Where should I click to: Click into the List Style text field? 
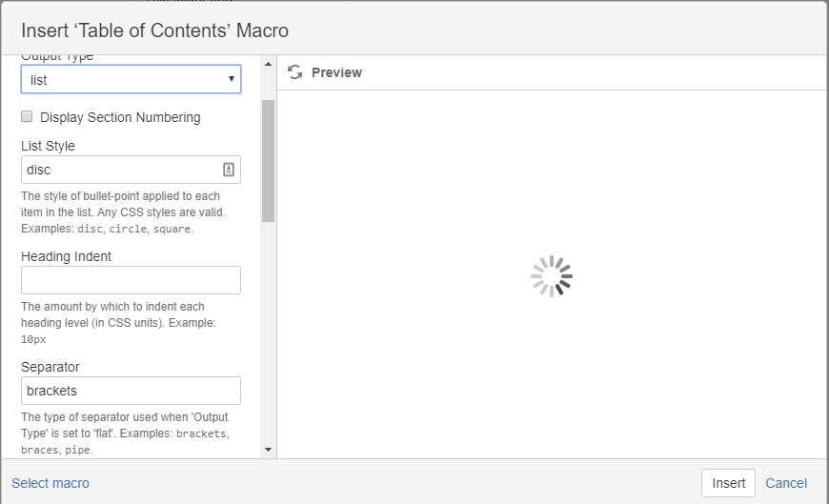tap(119, 170)
